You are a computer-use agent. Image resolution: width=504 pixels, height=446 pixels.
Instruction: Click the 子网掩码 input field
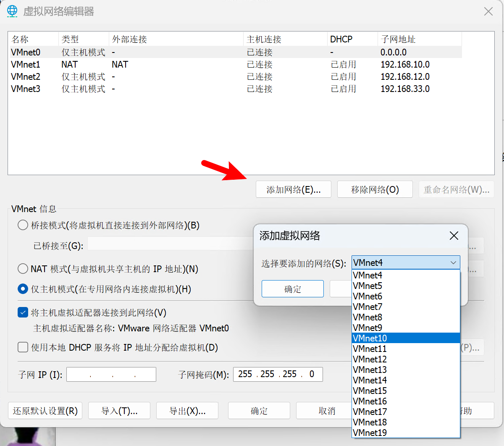[x=278, y=374]
